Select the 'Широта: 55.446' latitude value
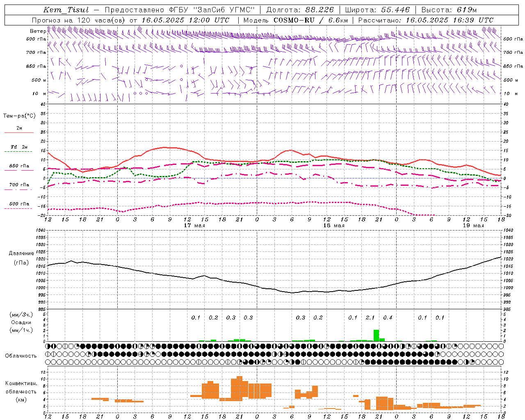 [377, 10]
